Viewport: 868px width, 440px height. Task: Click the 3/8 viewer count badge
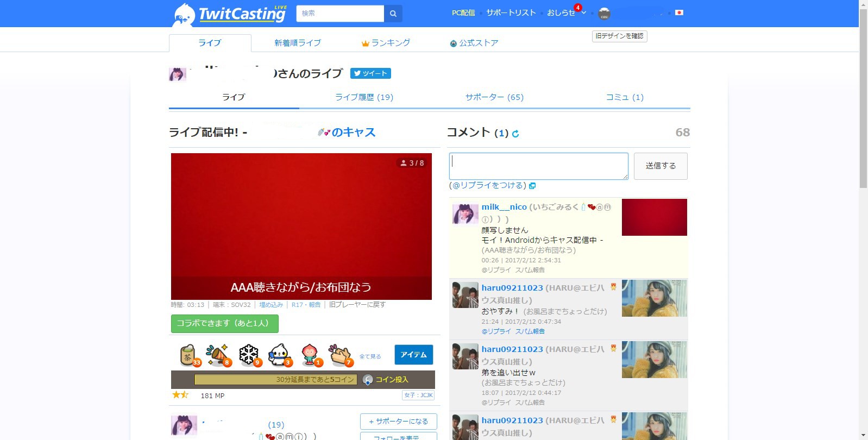(x=412, y=163)
